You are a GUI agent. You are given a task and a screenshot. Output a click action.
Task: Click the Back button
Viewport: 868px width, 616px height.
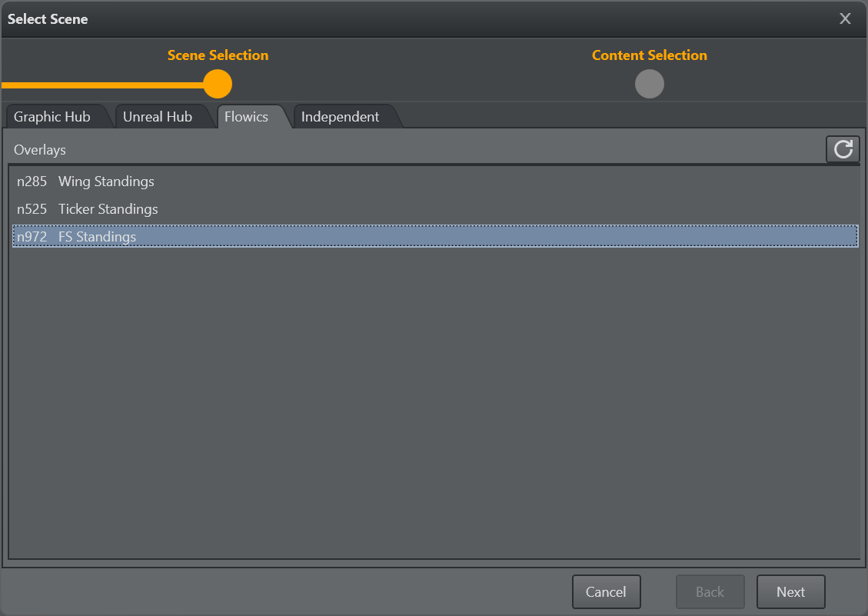pyautogui.click(x=710, y=591)
